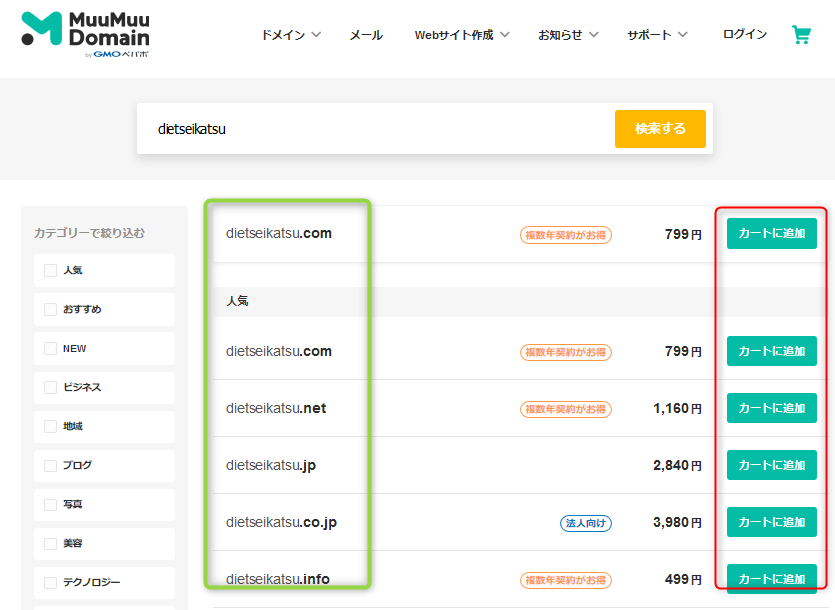
Task: Check the 人気 category checkbox
Action: [51, 270]
